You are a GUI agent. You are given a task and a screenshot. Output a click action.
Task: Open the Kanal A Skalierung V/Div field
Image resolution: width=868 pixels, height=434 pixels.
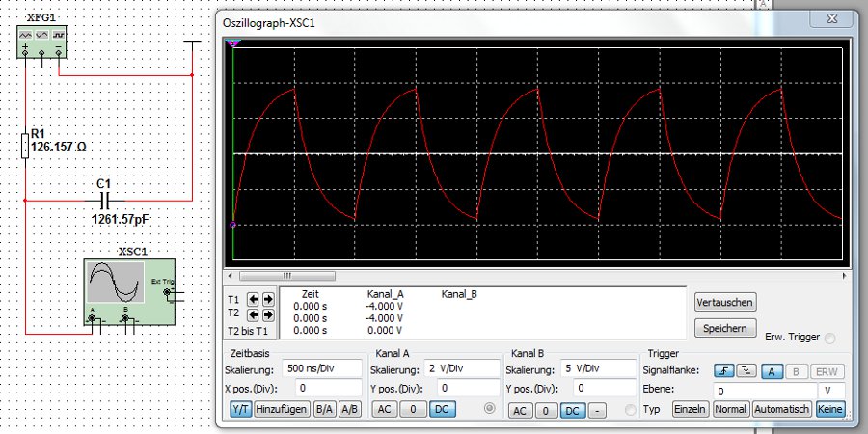click(x=459, y=368)
